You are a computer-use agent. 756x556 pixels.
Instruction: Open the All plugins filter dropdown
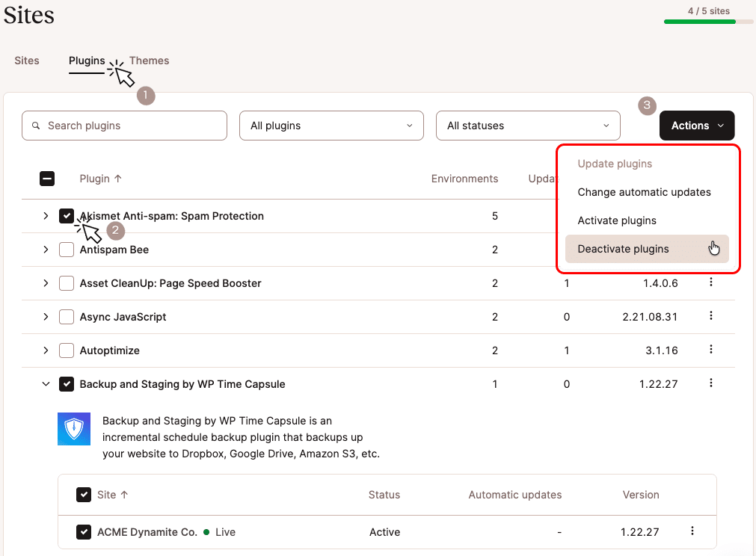coord(331,126)
